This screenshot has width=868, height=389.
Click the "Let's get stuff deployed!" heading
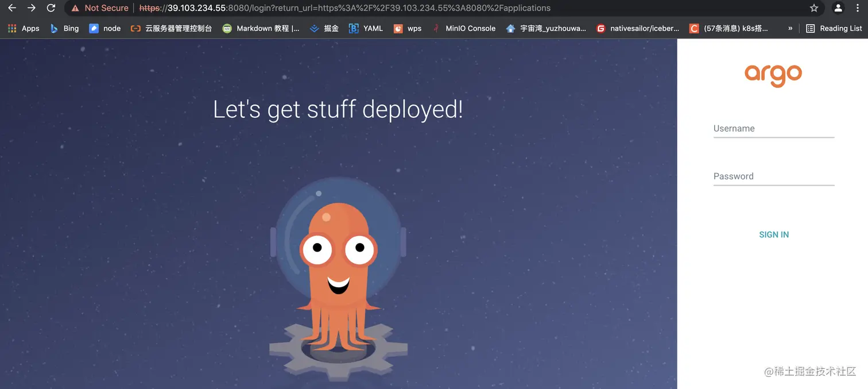click(x=338, y=109)
